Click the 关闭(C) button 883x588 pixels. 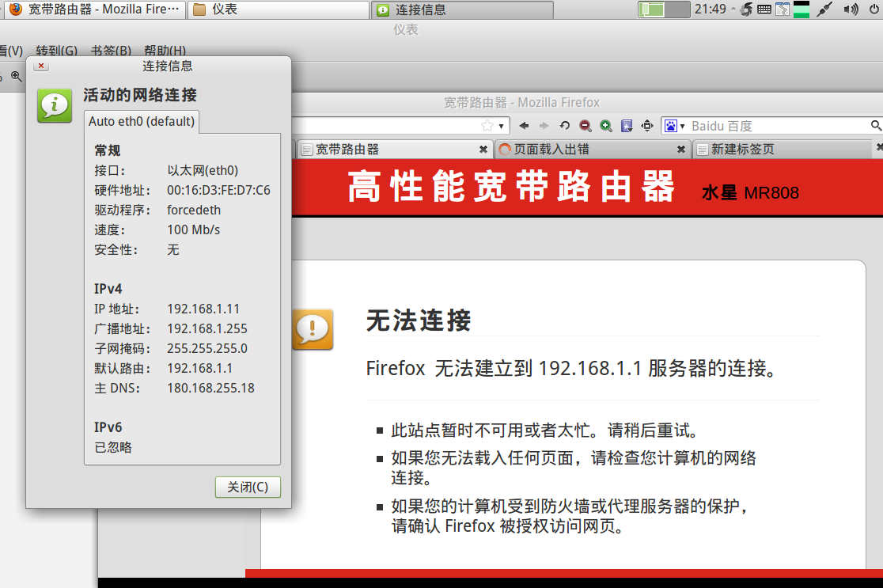[248, 487]
